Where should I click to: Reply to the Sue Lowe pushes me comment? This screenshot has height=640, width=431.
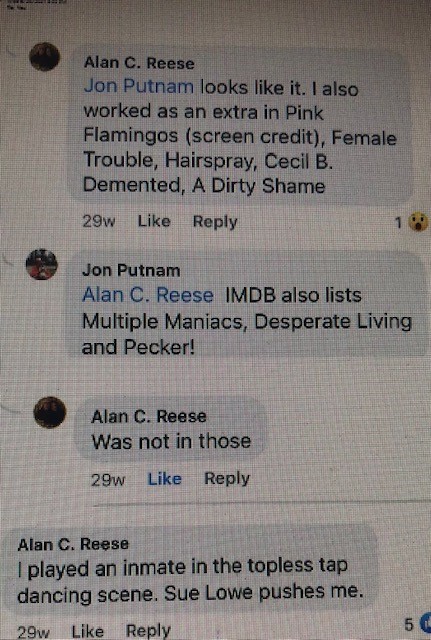coord(148,631)
